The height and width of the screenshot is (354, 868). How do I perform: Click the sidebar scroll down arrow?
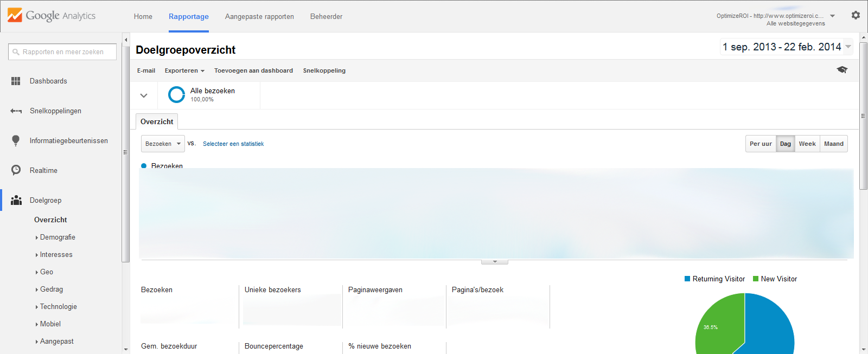126,350
